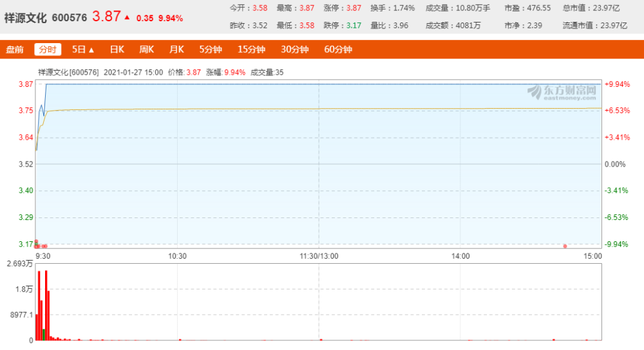Click the 9:30 time axis label
The height and width of the screenshot is (350, 644).
coord(43,256)
